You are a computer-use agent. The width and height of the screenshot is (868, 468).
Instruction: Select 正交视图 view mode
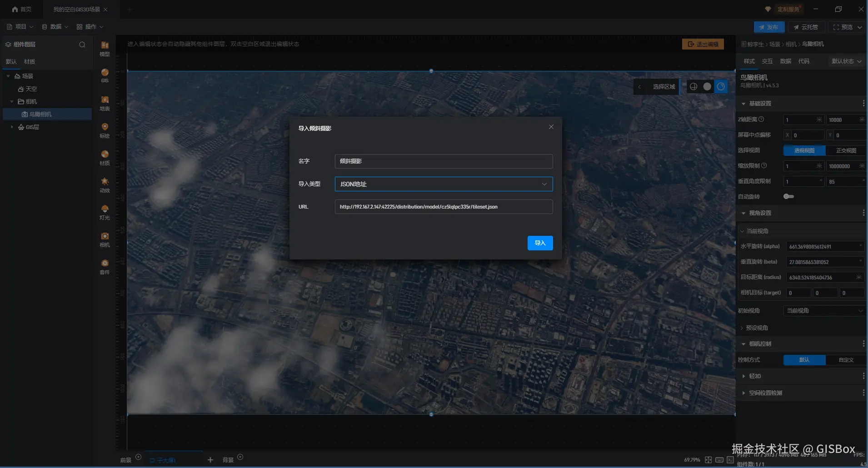pos(846,150)
